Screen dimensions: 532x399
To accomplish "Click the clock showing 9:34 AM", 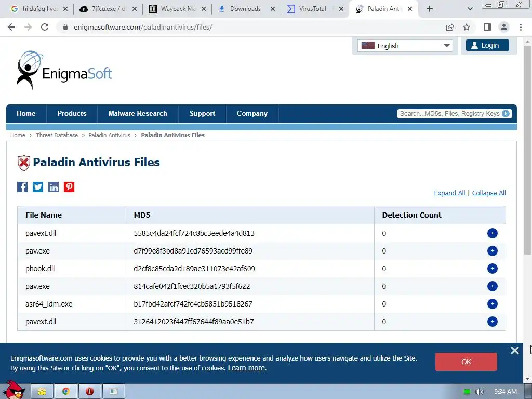I will coord(506,392).
